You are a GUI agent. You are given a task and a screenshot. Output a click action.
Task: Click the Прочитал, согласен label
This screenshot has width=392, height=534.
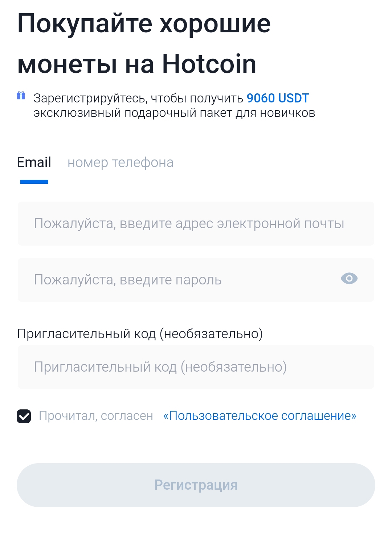click(x=96, y=416)
